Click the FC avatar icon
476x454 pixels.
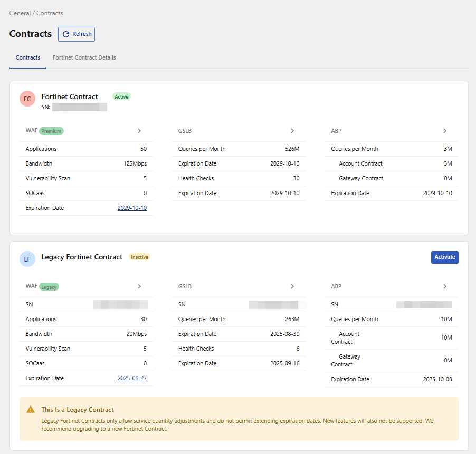27,99
